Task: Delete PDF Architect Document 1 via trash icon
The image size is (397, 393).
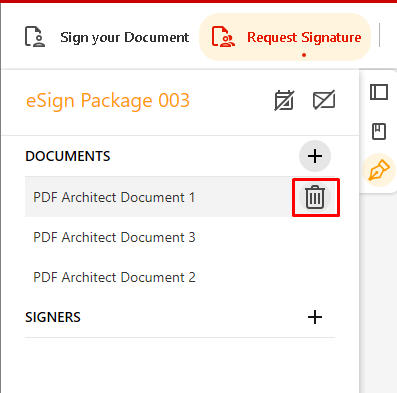Action: pyautogui.click(x=315, y=197)
